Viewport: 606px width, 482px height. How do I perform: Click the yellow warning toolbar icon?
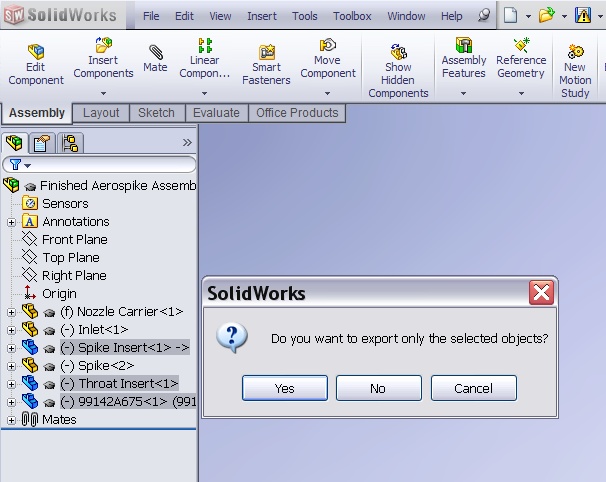click(583, 15)
